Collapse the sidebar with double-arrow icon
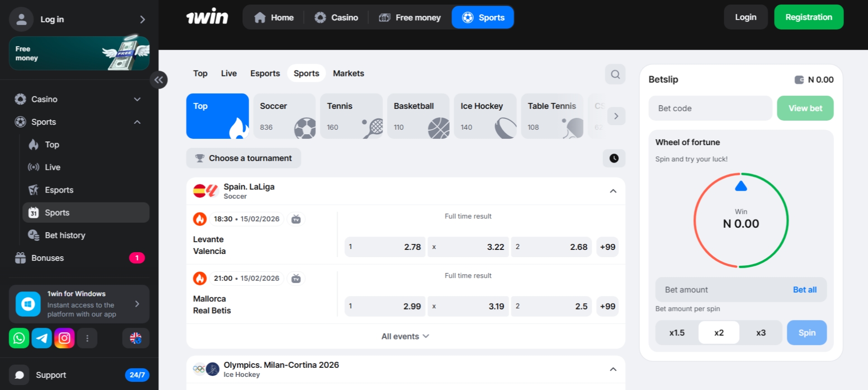This screenshot has height=390, width=868. (x=159, y=80)
